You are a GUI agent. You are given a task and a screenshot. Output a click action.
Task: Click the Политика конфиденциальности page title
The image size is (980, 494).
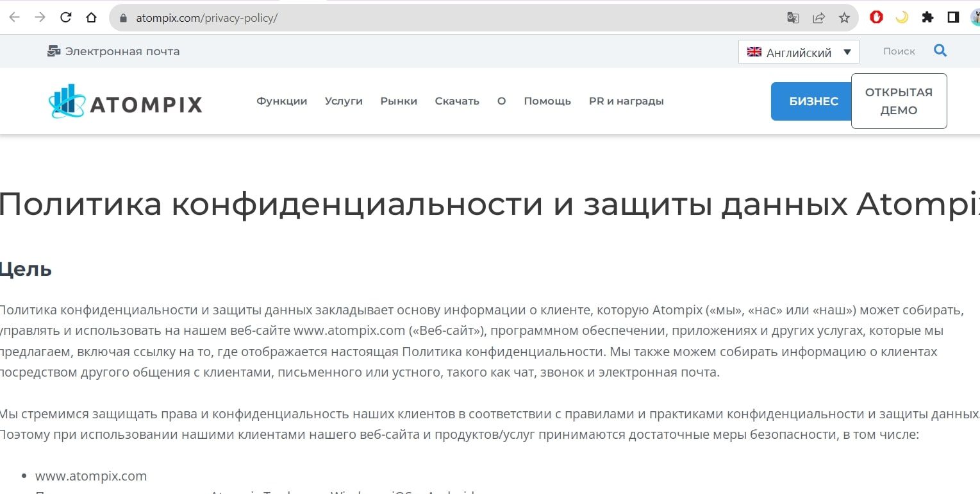pyautogui.click(x=490, y=204)
